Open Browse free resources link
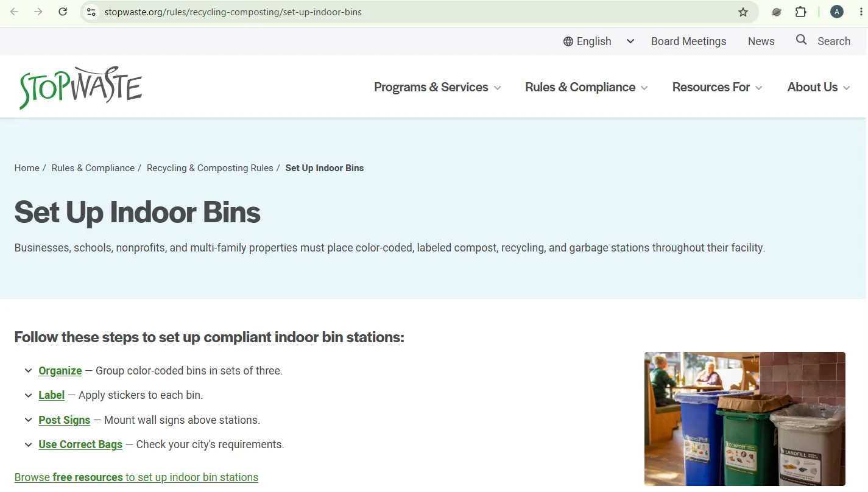This screenshot has height=492, width=868. pyautogui.click(x=136, y=477)
